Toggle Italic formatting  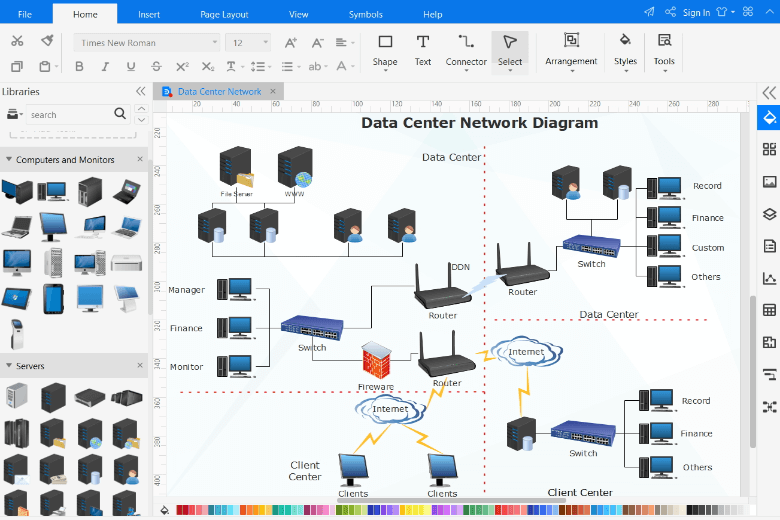coord(105,66)
